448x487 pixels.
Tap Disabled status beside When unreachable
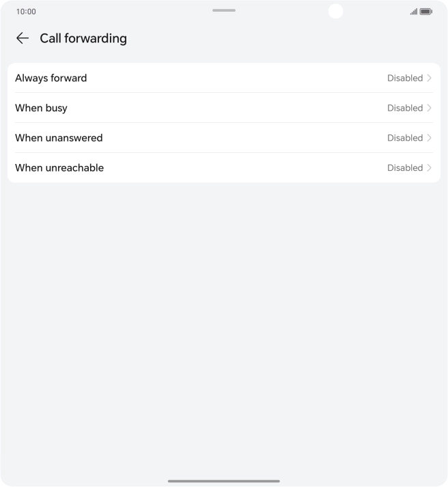coord(405,168)
